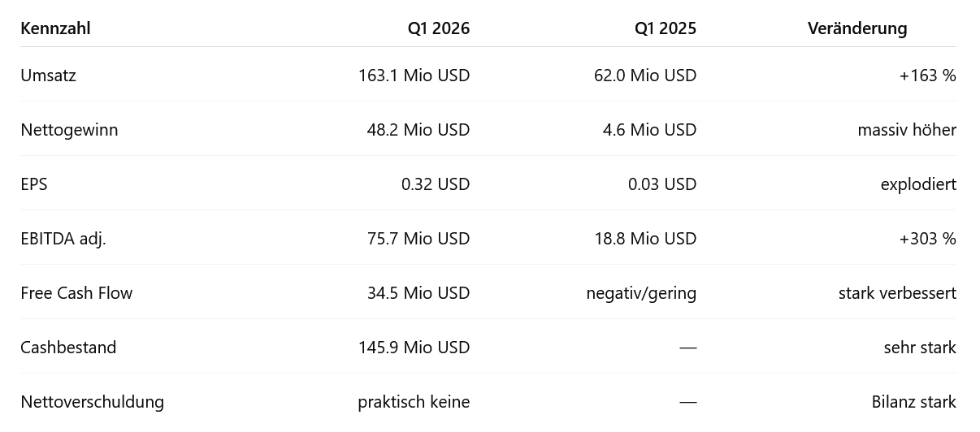This screenshot has width=980, height=432.
Task: Select the massiv höher cell
Action: pos(907,130)
